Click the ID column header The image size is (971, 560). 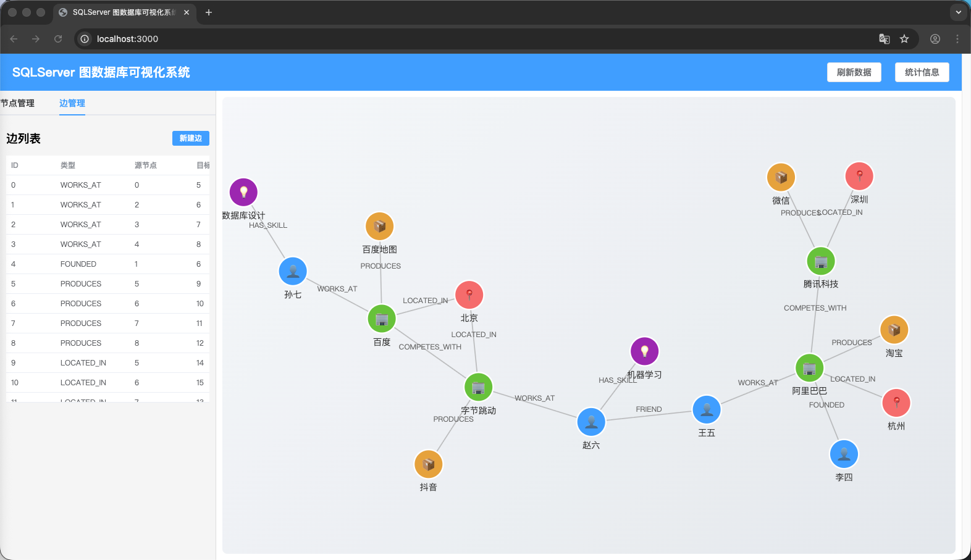point(15,165)
